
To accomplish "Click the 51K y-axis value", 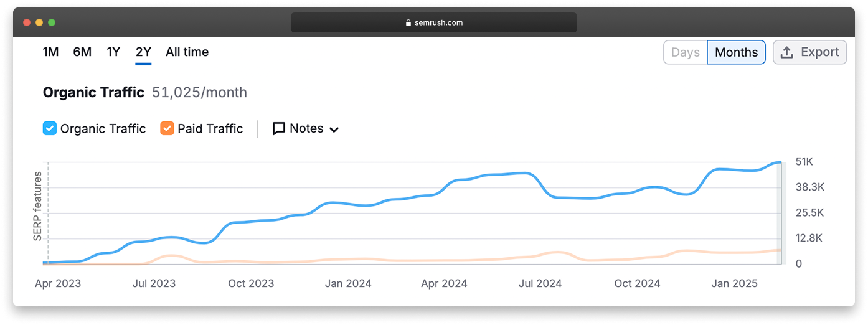I will [x=804, y=162].
